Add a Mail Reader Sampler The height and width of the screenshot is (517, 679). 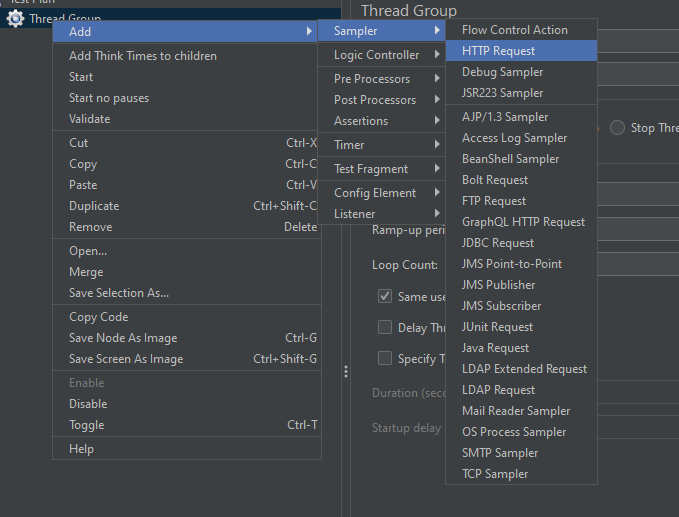click(x=521, y=411)
